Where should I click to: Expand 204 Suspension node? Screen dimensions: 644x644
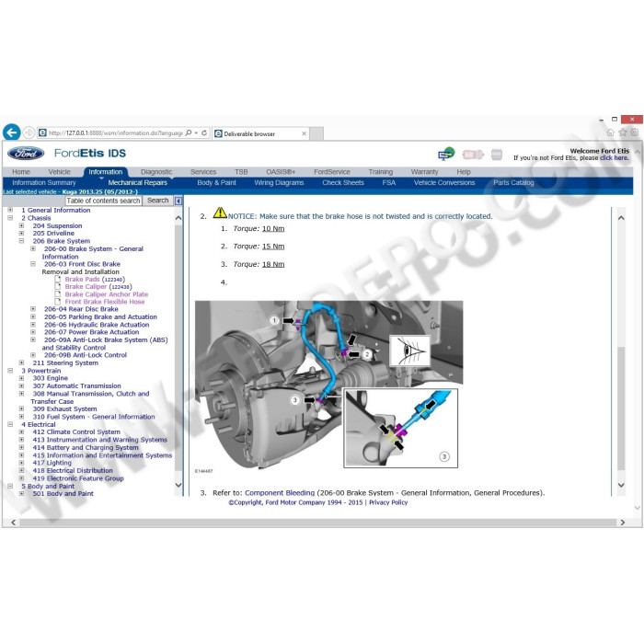coord(22,225)
